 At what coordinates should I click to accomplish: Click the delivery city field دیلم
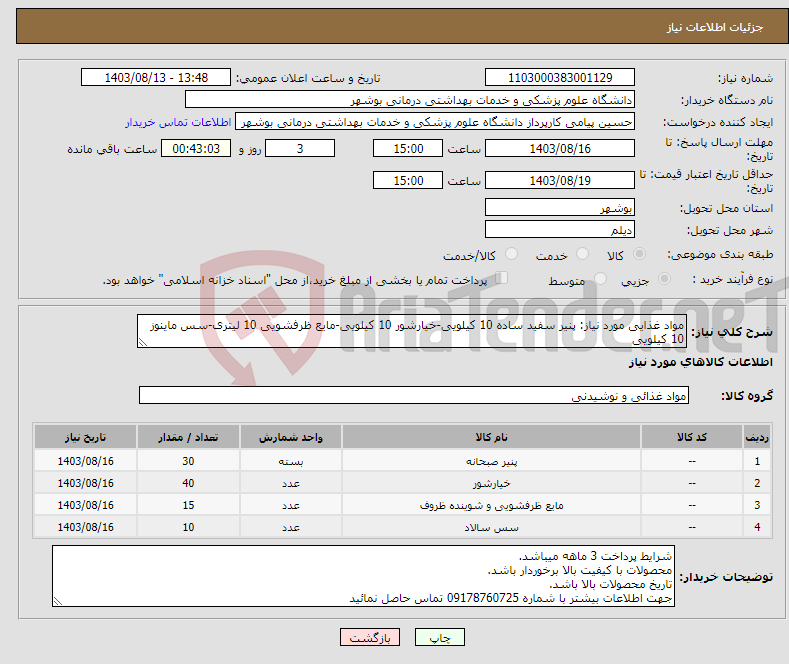560,229
